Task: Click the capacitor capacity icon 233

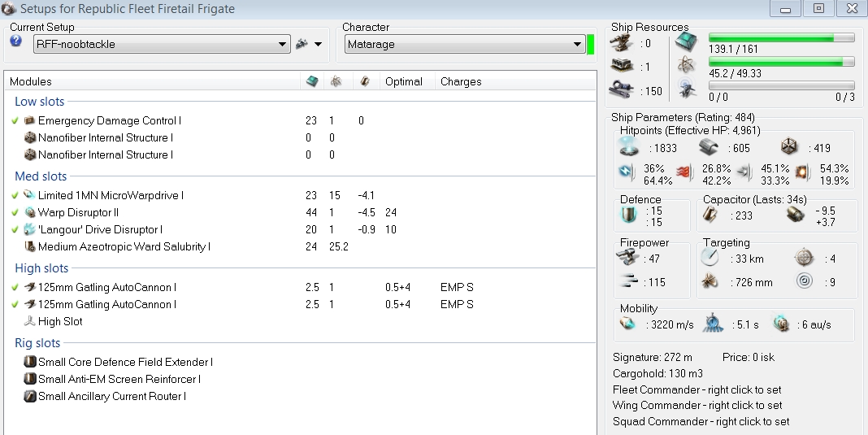Action: coord(711,215)
